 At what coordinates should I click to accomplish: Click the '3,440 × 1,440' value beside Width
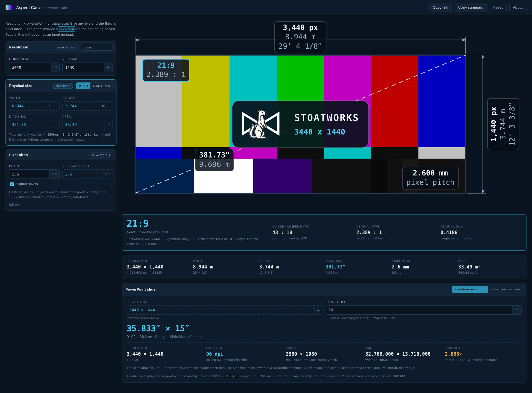145,267
